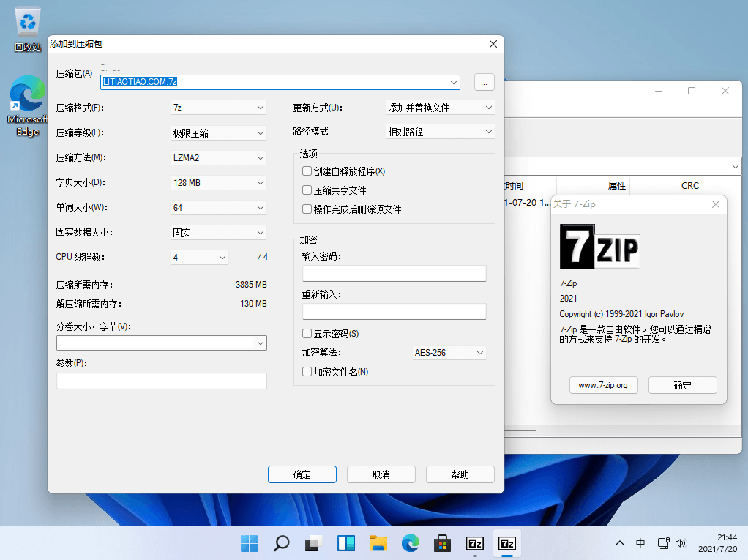Open 固实数据大小 dropdown
The width and height of the screenshot is (748, 560).
(219, 232)
